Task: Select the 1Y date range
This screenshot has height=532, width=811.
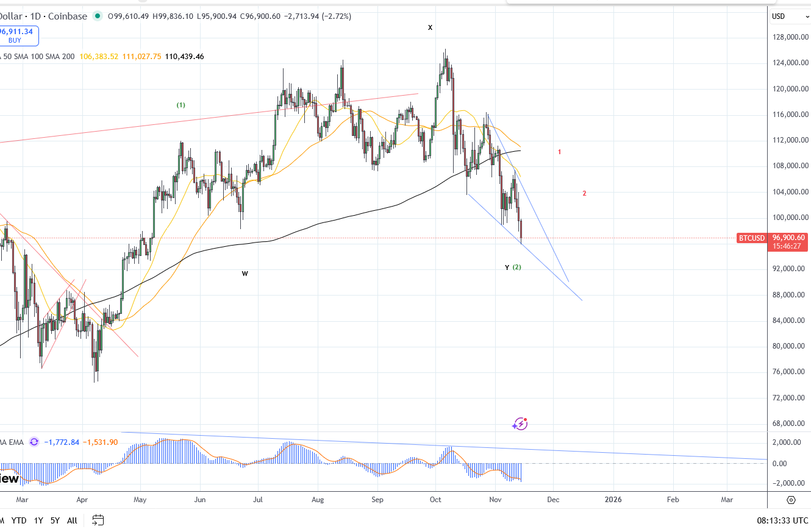Action: coord(38,520)
